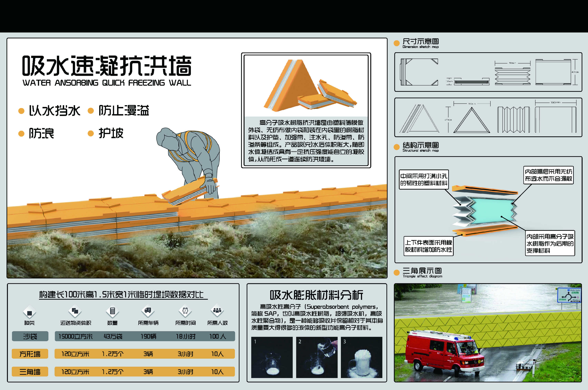Click the 方形墙 row label
Screen dimensions: 588x390
(x=30, y=354)
